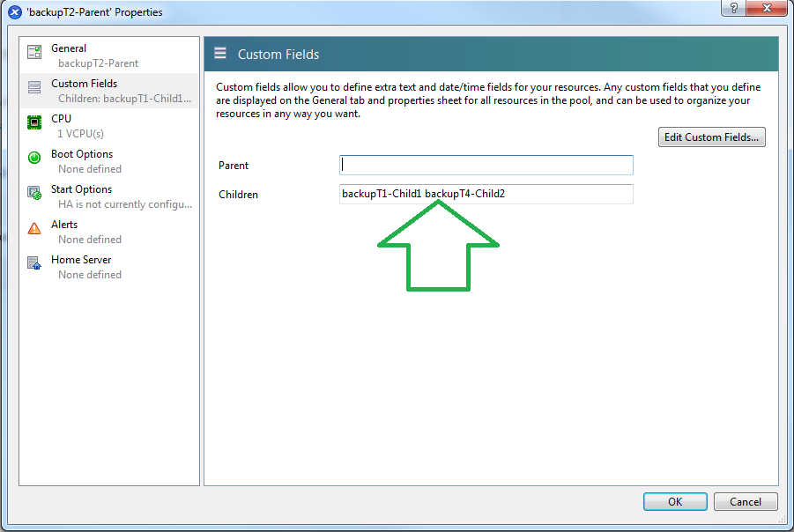Click the Custom Fields list icon in sidebar
Image resolution: width=794 pixels, height=532 pixels.
click(x=33, y=87)
